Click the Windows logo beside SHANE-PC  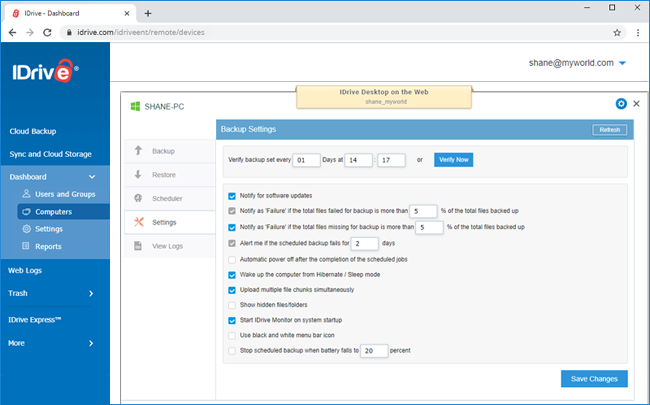coord(135,107)
